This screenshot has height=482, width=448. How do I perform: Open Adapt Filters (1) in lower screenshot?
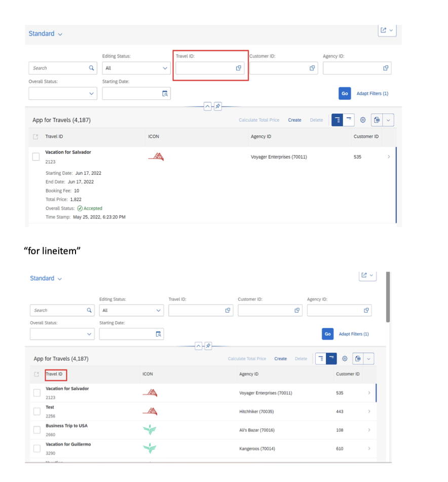354,334
